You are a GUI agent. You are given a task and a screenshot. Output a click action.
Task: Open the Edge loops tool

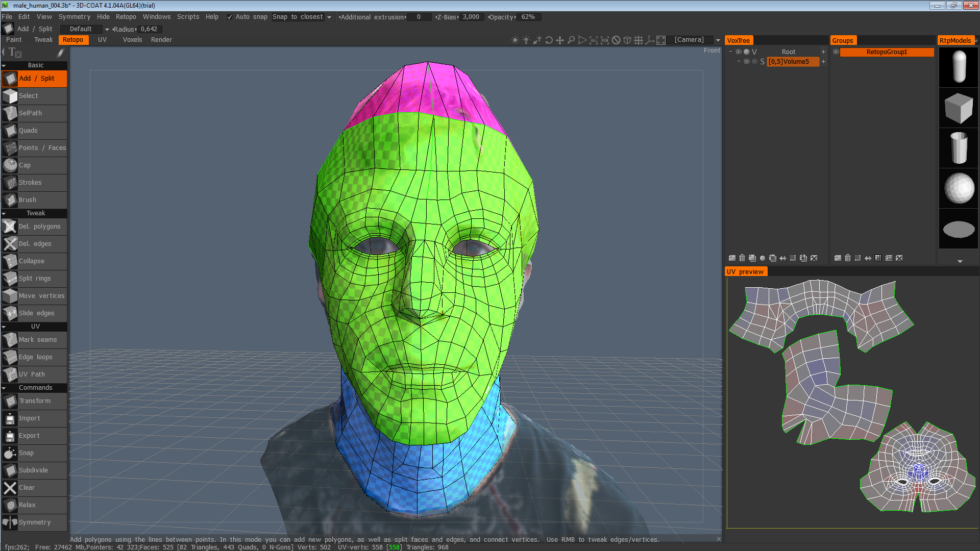point(34,357)
